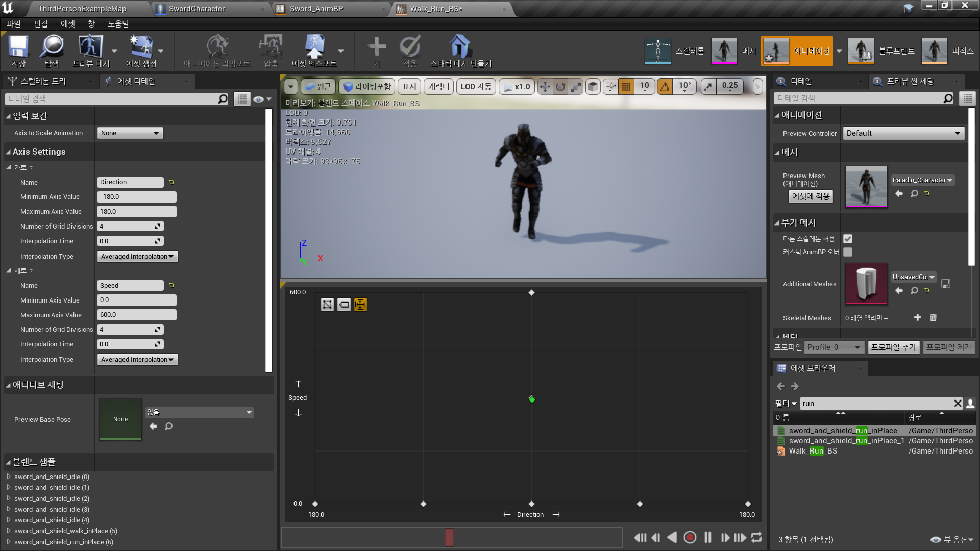The image size is (980, 551).
Task: Open the Axis to Scale Animation dropdown
Action: (x=130, y=133)
